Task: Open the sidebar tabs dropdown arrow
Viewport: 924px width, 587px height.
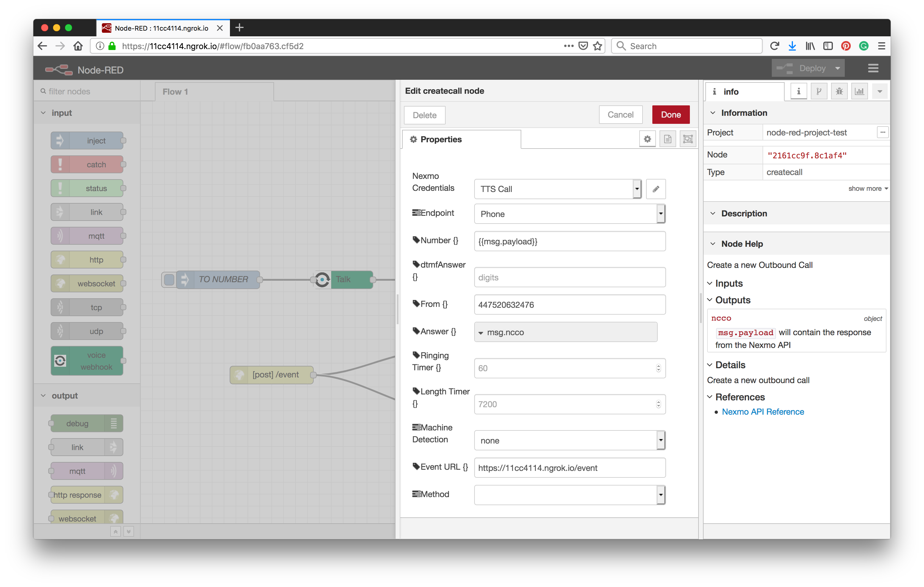Action: (x=880, y=91)
